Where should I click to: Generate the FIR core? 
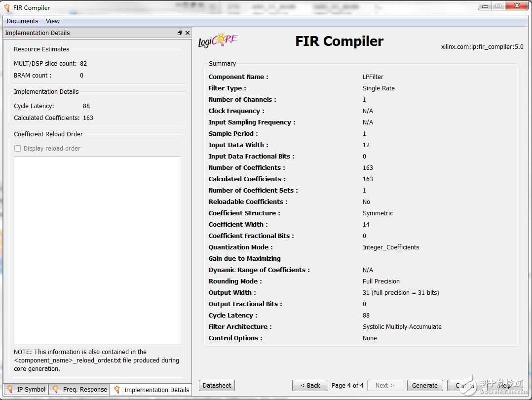(425, 385)
